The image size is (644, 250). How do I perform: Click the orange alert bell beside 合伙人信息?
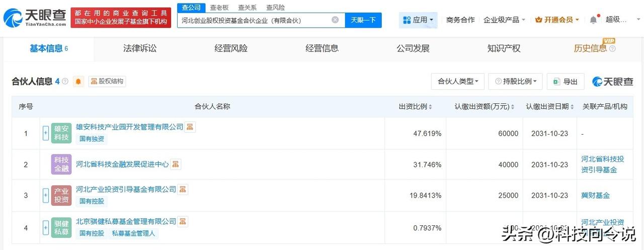click(78, 81)
